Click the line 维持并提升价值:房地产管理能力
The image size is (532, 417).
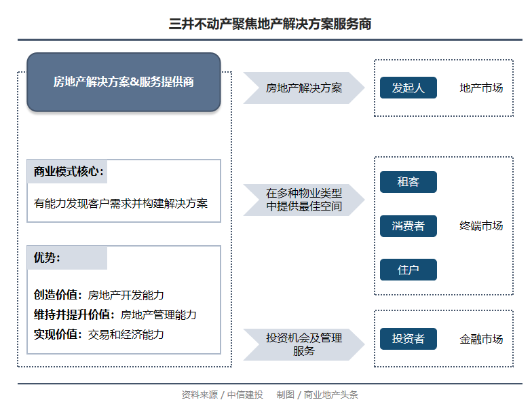[115, 314]
